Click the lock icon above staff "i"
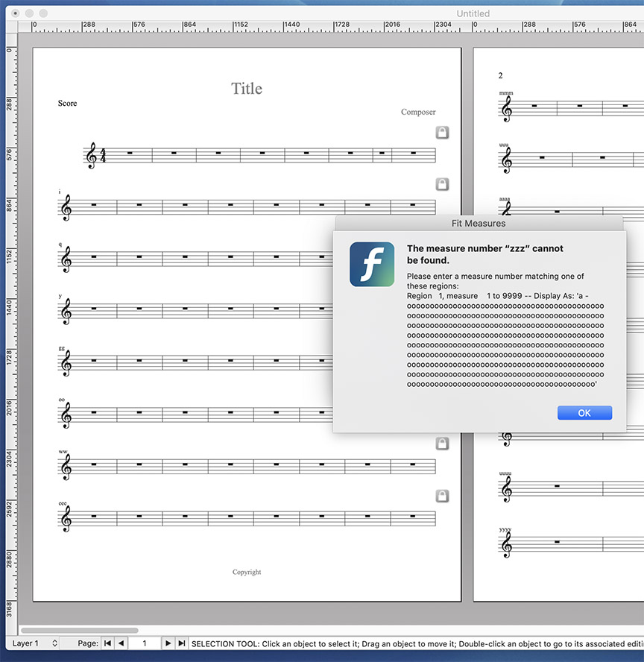Viewport: 644px width, 662px height. tap(442, 184)
